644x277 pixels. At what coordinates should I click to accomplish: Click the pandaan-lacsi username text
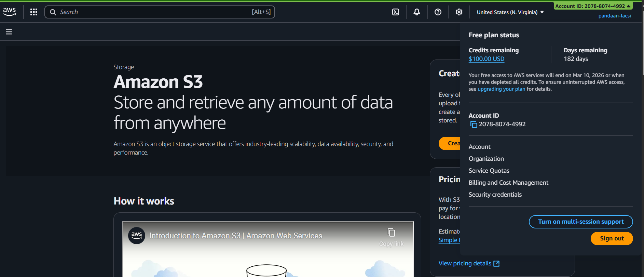pyautogui.click(x=614, y=16)
